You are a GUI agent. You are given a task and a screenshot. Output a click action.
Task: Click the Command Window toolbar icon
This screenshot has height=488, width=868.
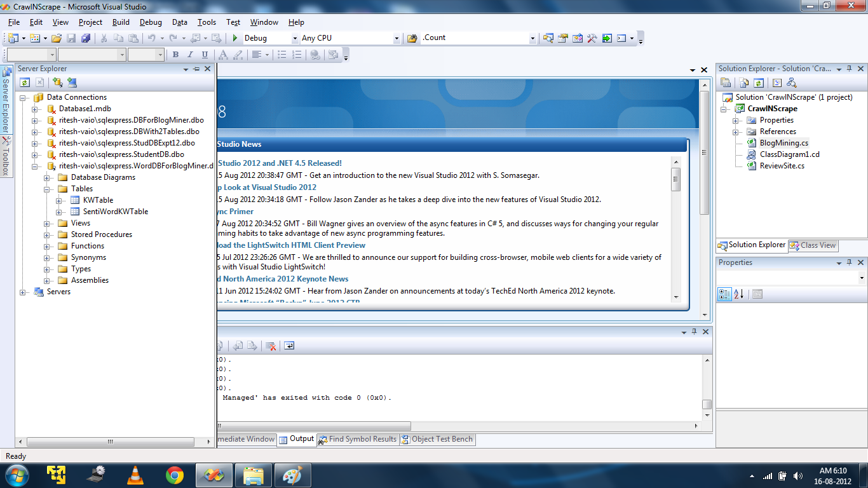[621, 38]
